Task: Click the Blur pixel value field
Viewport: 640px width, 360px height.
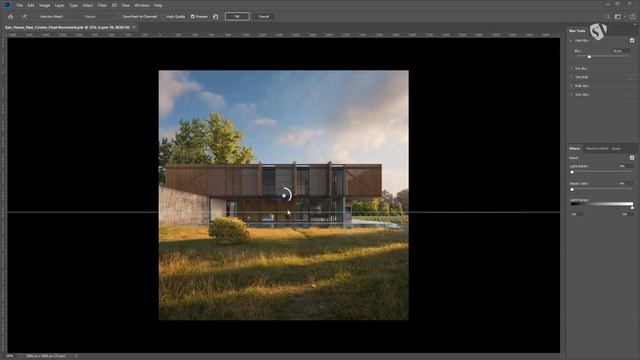Action: tap(621, 51)
